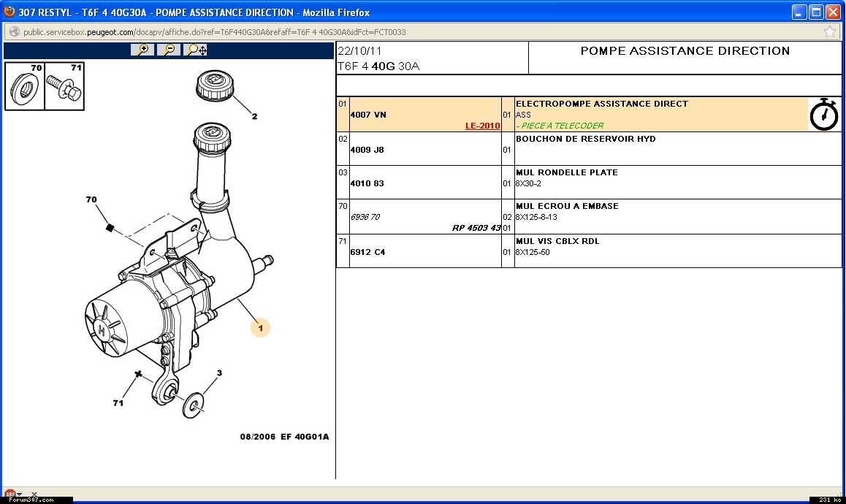Click the zoom-and-pan magnifier icon
Image resolution: width=846 pixels, height=504 pixels.
196,50
